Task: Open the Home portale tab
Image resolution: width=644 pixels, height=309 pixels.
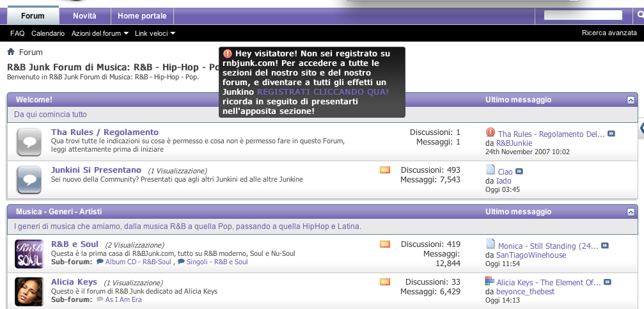Action: coord(142,15)
